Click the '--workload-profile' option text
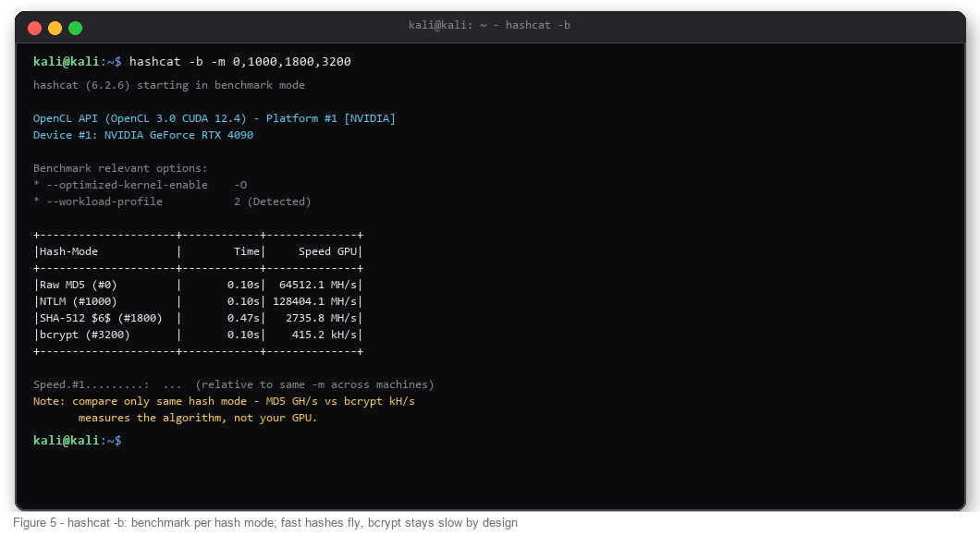This screenshot has width=980, height=536. tap(104, 201)
